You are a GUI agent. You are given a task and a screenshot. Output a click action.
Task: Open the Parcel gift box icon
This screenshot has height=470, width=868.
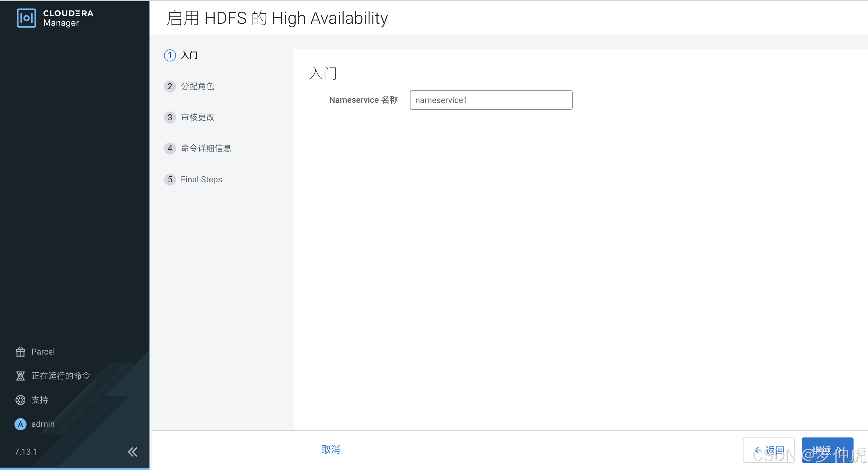(x=20, y=352)
